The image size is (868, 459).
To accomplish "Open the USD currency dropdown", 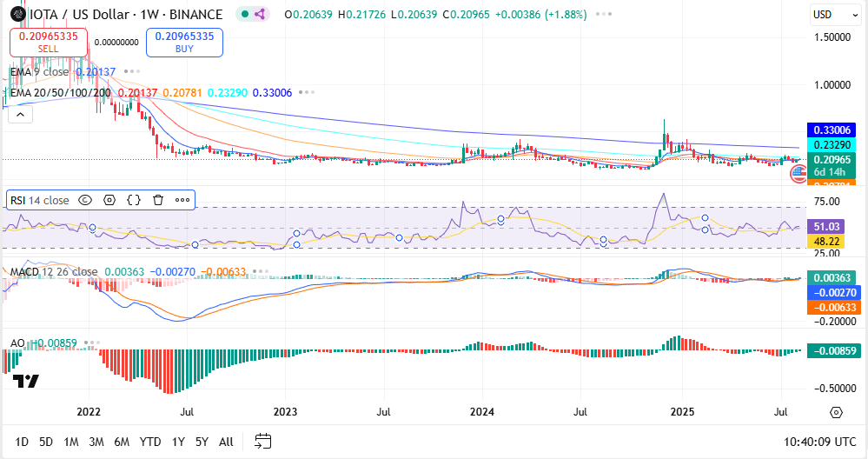I will point(835,15).
